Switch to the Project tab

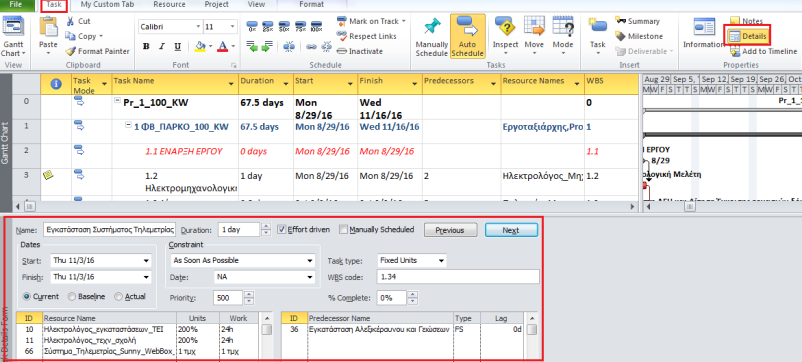point(216,5)
